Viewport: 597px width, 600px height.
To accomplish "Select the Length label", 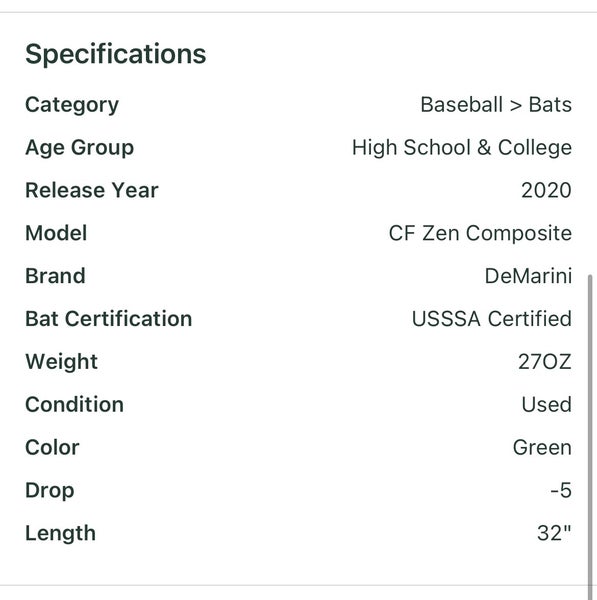I will tap(60, 534).
